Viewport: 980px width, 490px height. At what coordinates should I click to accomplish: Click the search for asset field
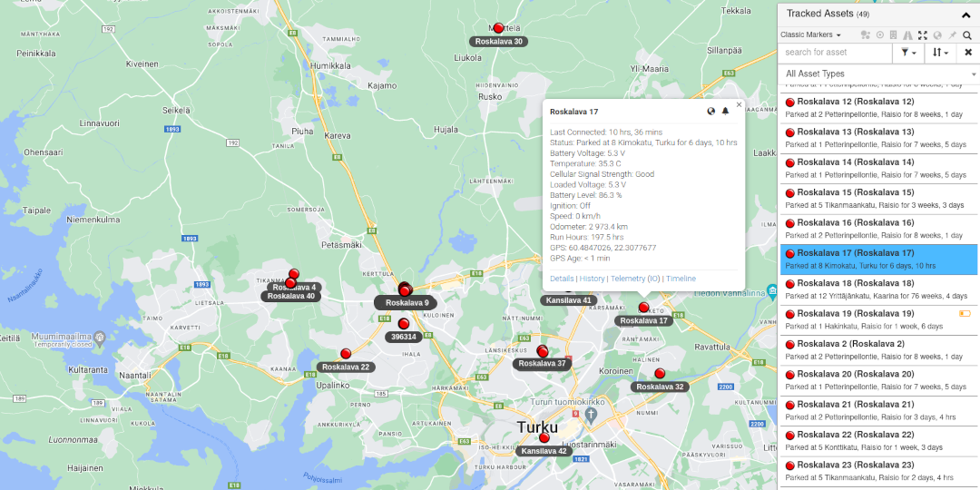tap(835, 53)
